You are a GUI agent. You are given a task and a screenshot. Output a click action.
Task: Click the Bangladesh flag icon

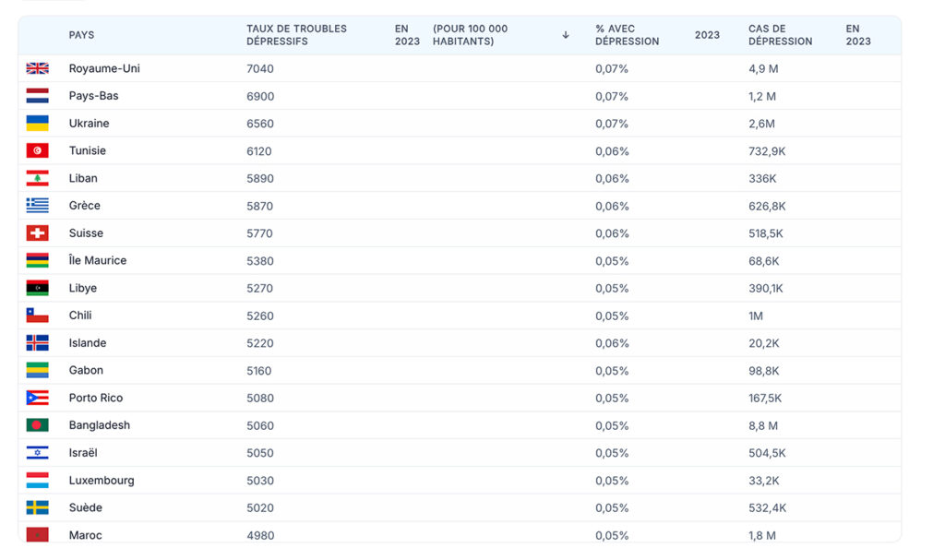click(x=37, y=425)
